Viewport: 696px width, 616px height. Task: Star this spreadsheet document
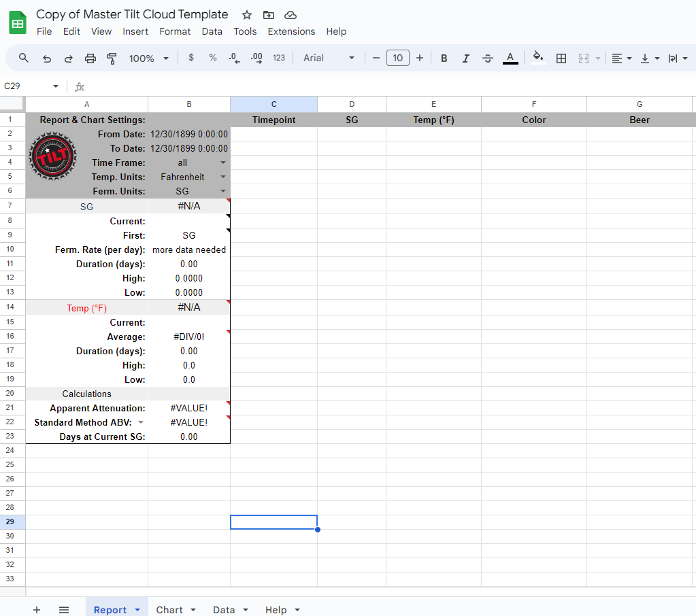(247, 15)
